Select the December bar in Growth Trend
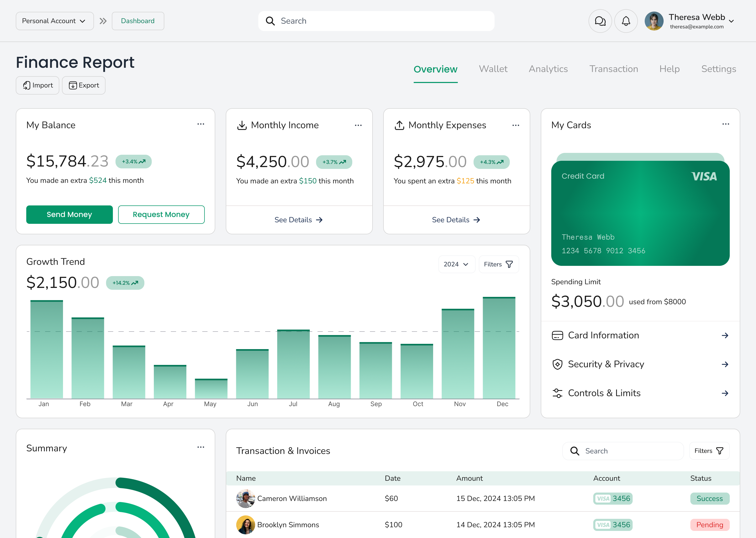This screenshot has width=756, height=538. pos(499,348)
